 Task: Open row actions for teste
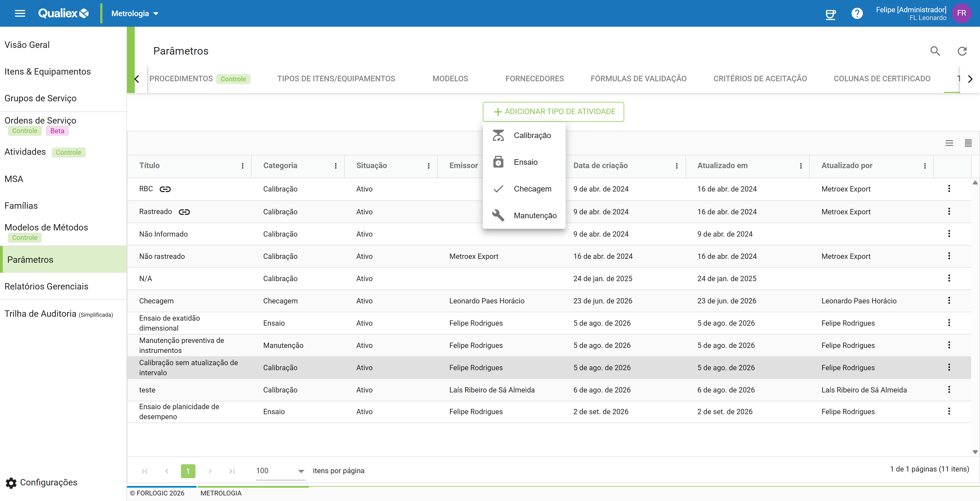coord(949,390)
